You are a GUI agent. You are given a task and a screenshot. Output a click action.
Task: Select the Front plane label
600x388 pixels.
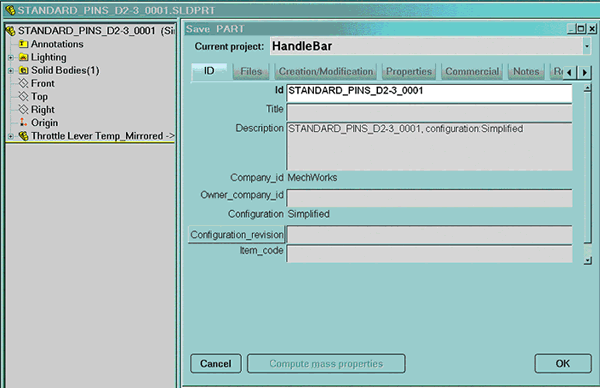pyautogui.click(x=43, y=83)
